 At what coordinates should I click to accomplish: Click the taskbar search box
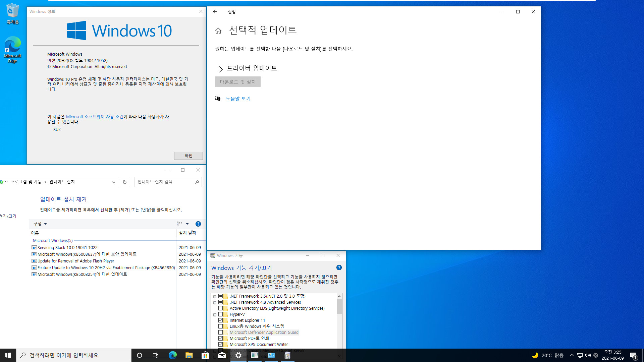tap(74, 355)
